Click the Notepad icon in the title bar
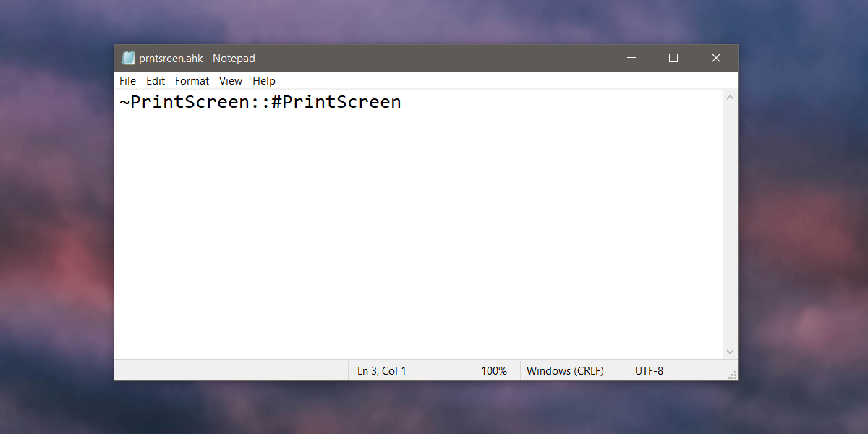Screen dimensions: 868x434 128,58
